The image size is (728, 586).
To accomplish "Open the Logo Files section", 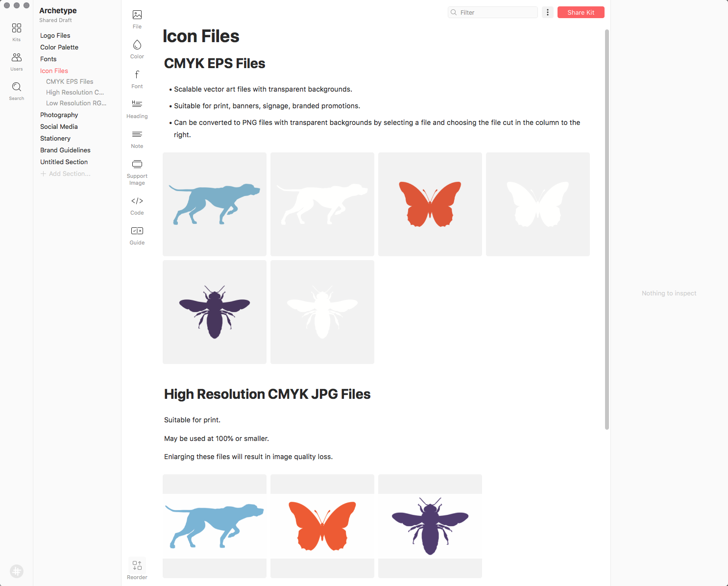I will pyautogui.click(x=55, y=35).
